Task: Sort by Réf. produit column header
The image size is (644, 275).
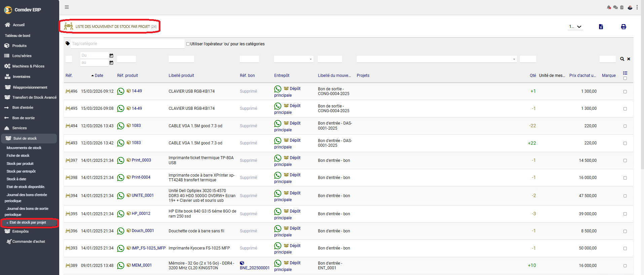Action: (127, 76)
